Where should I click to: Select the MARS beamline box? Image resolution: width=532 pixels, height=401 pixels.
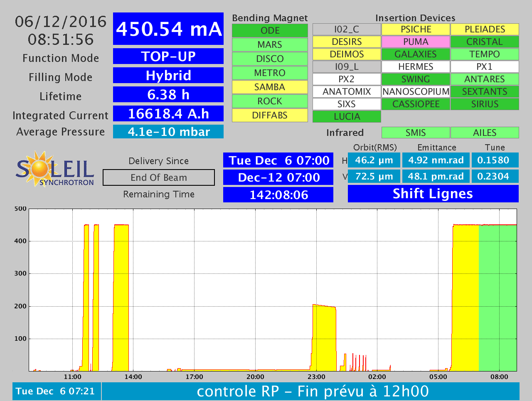270,45
